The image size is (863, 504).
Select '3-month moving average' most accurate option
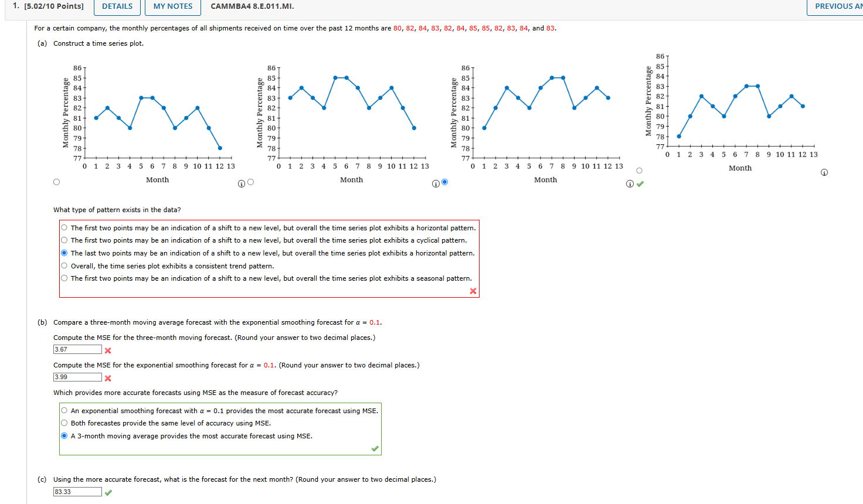click(x=64, y=436)
